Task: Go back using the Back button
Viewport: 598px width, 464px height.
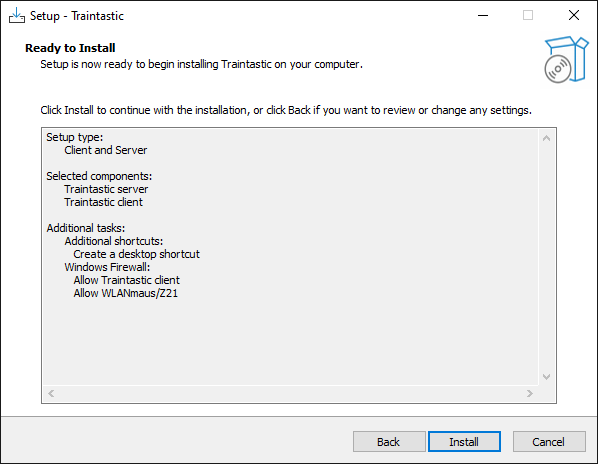Action: point(389,442)
